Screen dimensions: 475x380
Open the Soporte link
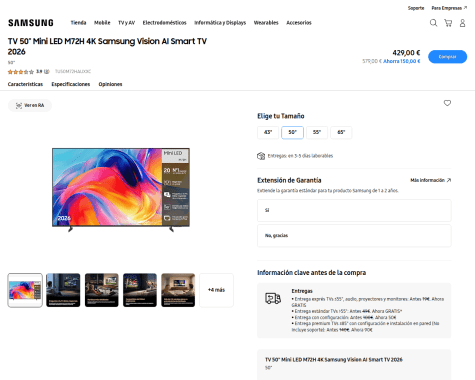pos(416,8)
